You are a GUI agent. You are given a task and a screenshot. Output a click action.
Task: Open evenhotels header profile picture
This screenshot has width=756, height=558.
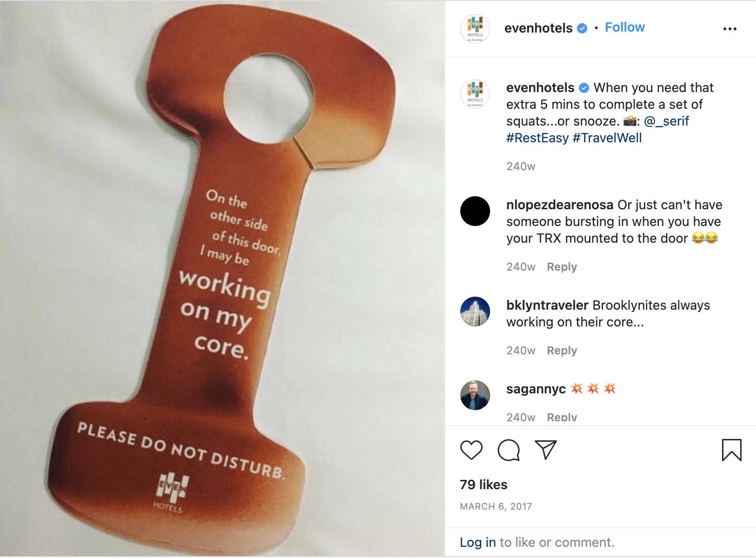point(475,28)
